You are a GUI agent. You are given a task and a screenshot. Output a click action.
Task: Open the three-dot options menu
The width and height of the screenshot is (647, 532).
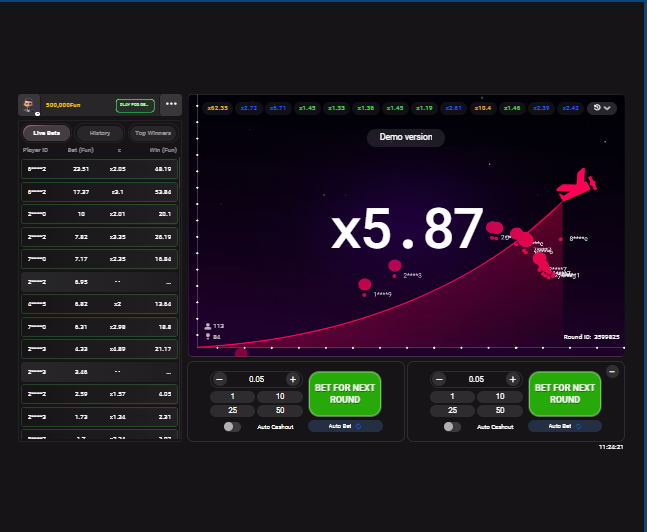pyautogui.click(x=171, y=104)
